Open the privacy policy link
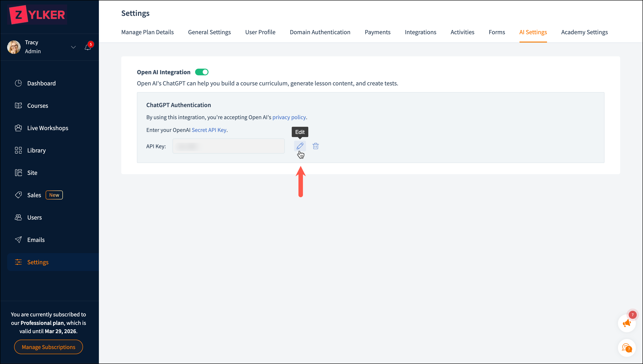This screenshot has height=364, width=643. pos(289,117)
